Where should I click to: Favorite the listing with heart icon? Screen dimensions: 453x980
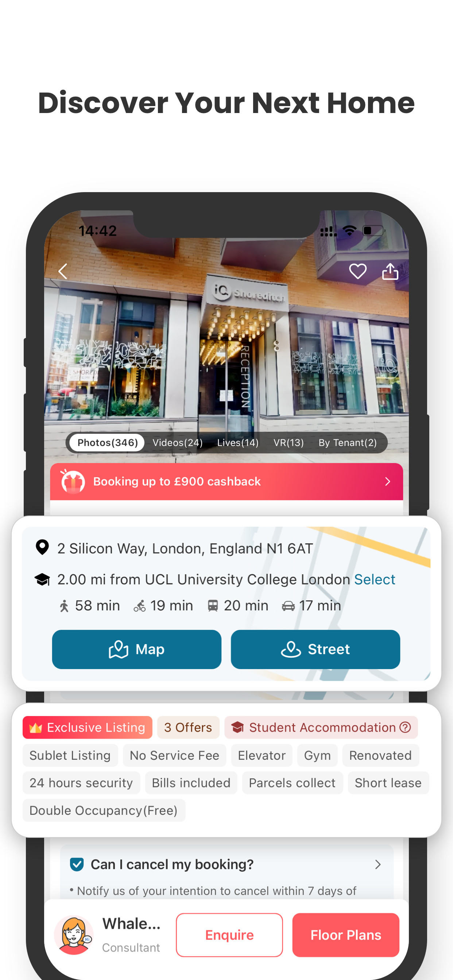357,271
